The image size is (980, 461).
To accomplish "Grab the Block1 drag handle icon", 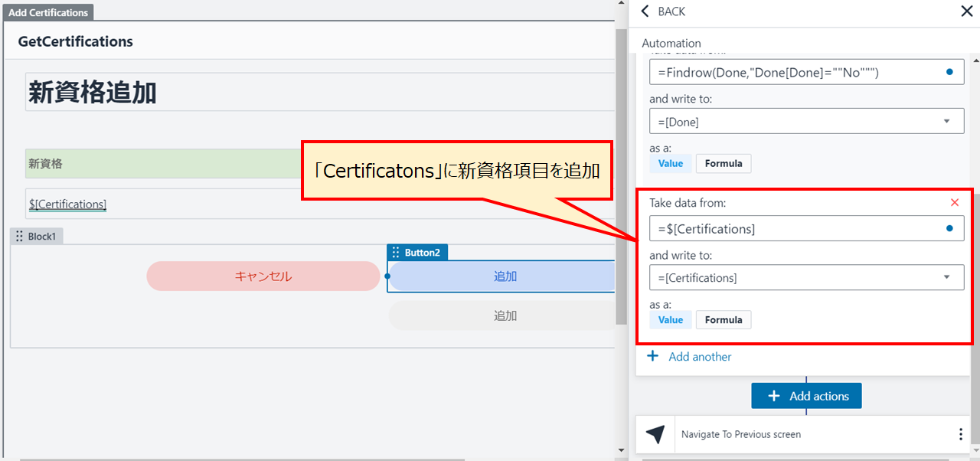I will point(19,237).
